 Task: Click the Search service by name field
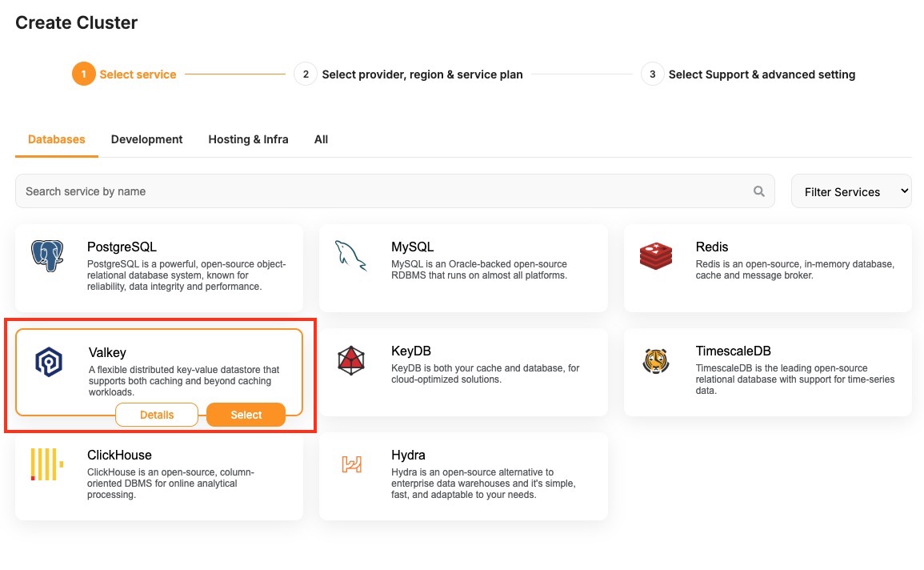tap(384, 191)
